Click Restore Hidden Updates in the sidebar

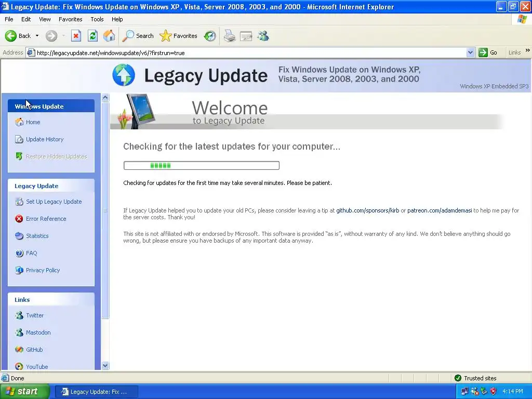coord(56,156)
